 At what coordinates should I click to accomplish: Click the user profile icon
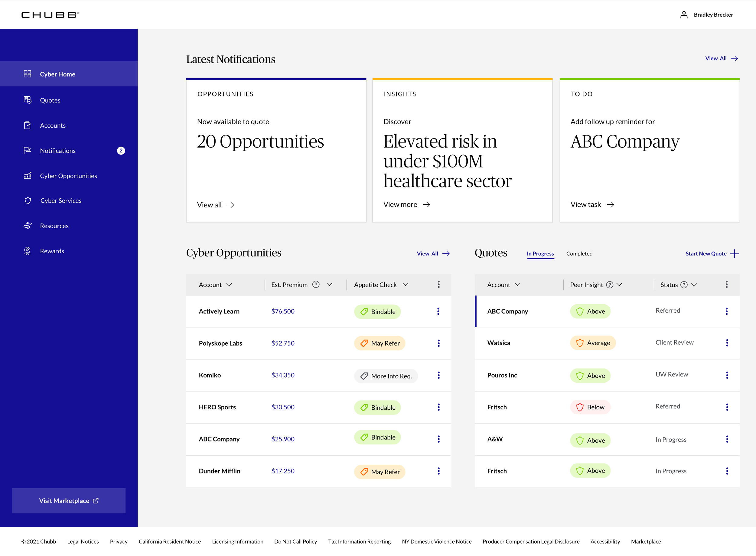[684, 15]
